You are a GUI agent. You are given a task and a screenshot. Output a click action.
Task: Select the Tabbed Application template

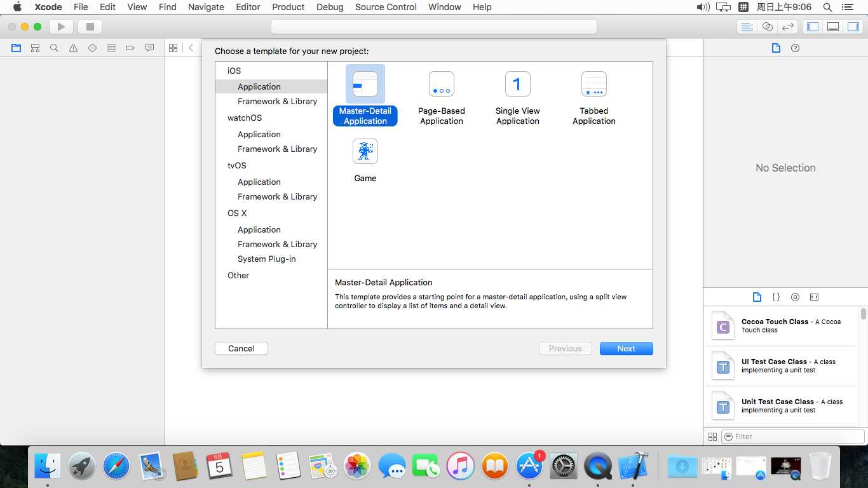click(x=594, y=98)
